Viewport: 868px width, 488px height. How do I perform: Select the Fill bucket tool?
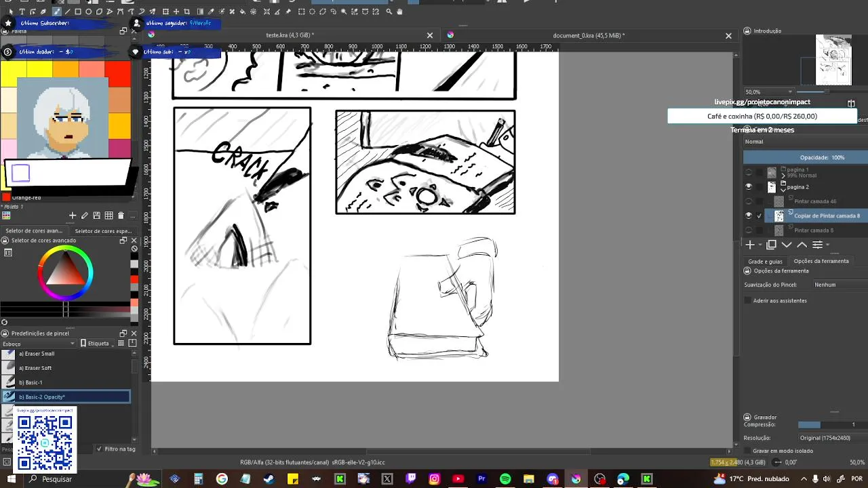point(242,12)
